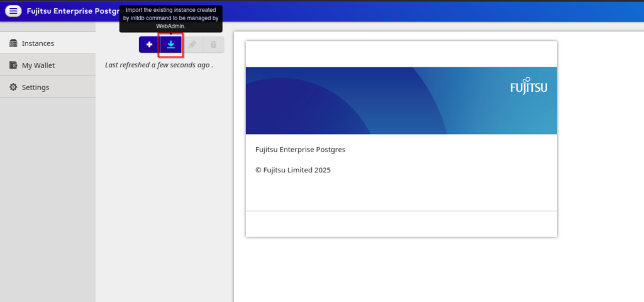The height and width of the screenshot is (302, 644).
Task: Click the "Last refreshed" status text
Action: (158, 64)
